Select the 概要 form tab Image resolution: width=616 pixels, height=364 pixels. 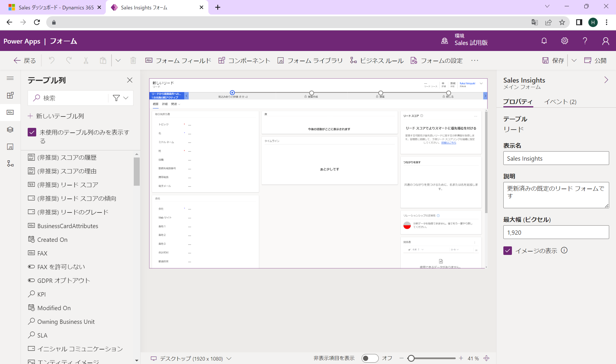tap(155, 104)
